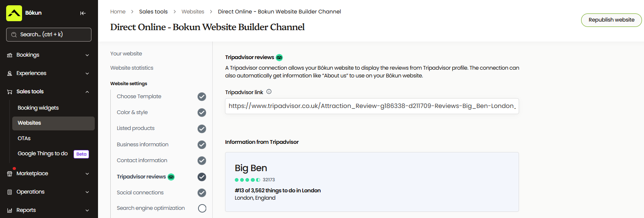Click the Tripadvisor link input field

pyautogui.click(x=372, y=106)
